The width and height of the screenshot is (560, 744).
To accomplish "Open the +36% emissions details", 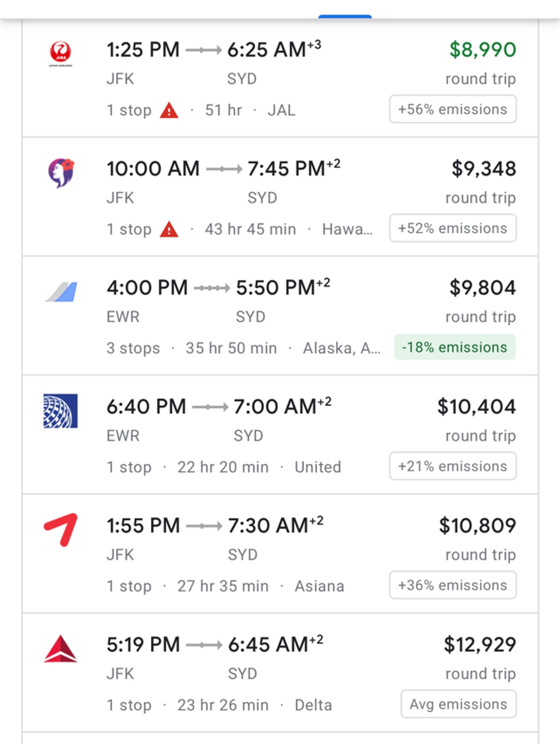I will [453, 585].
